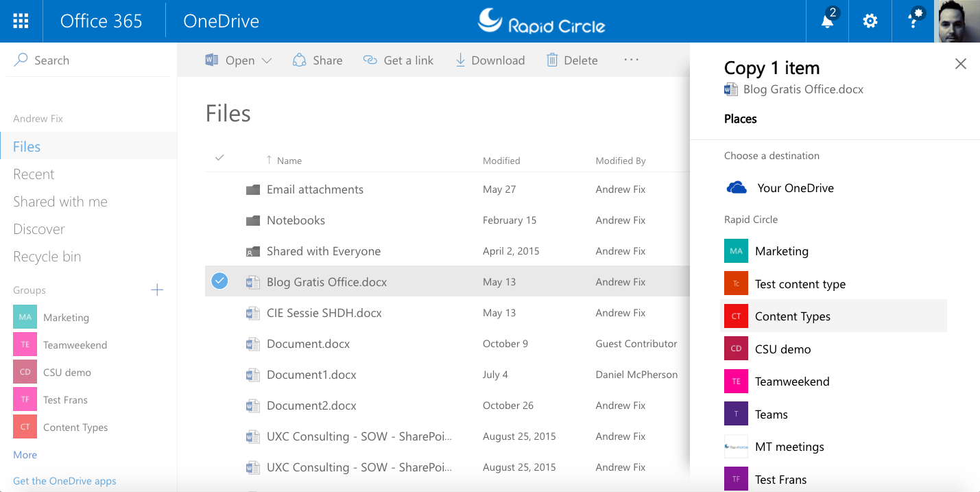Screen dimensions: 980x492
Task: Click the Share toolbar icon
Action: tap(299, 60)
